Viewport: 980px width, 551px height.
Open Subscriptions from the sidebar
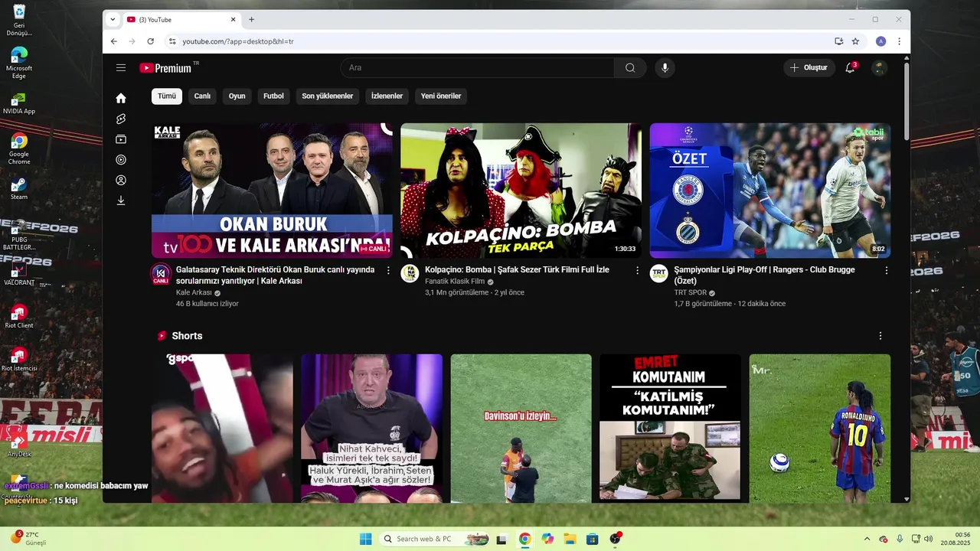point(121,139)
